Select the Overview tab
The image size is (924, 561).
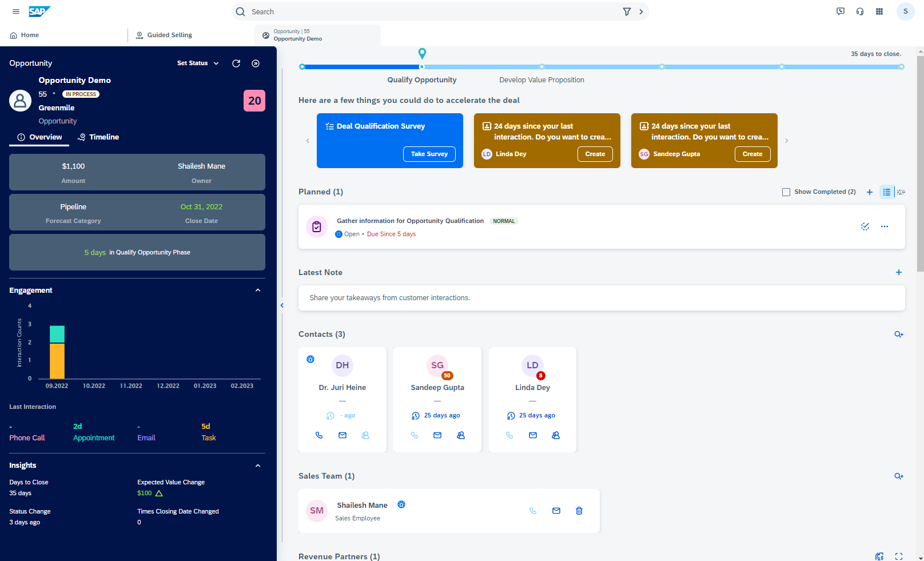pos(39,137)
